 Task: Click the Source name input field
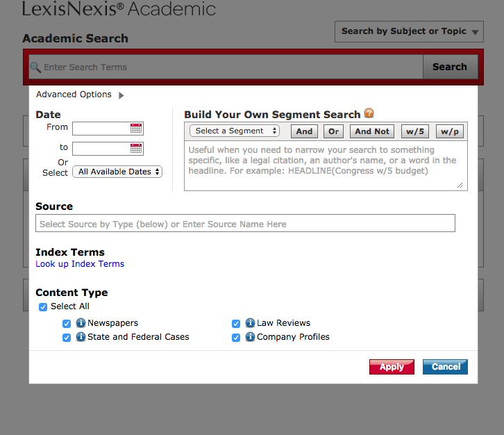pyautogui.click(x=245, y=223)
